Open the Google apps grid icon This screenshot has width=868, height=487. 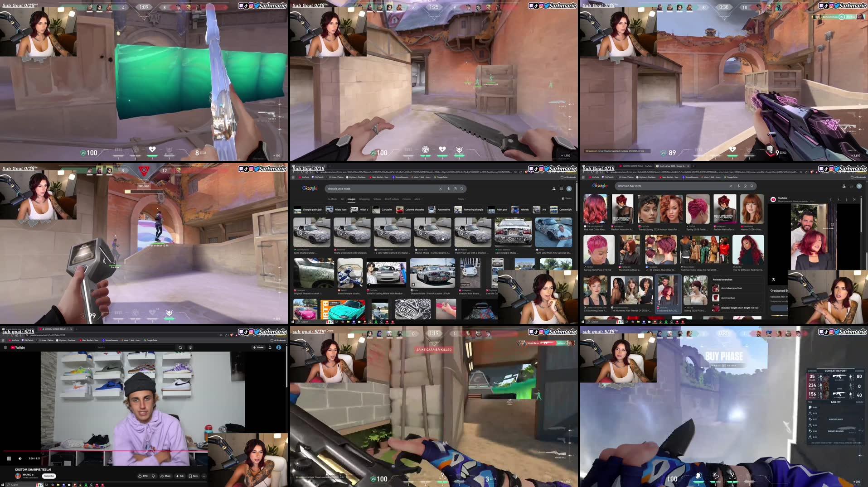point(561,188)
